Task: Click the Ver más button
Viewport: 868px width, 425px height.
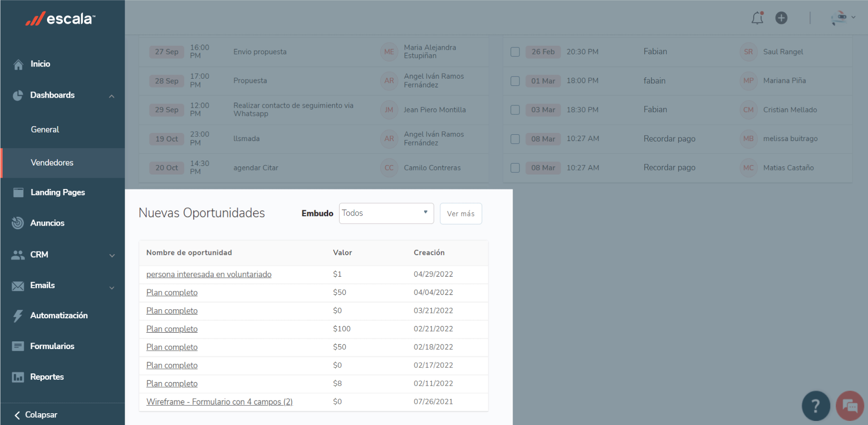Action: [461, 213]
